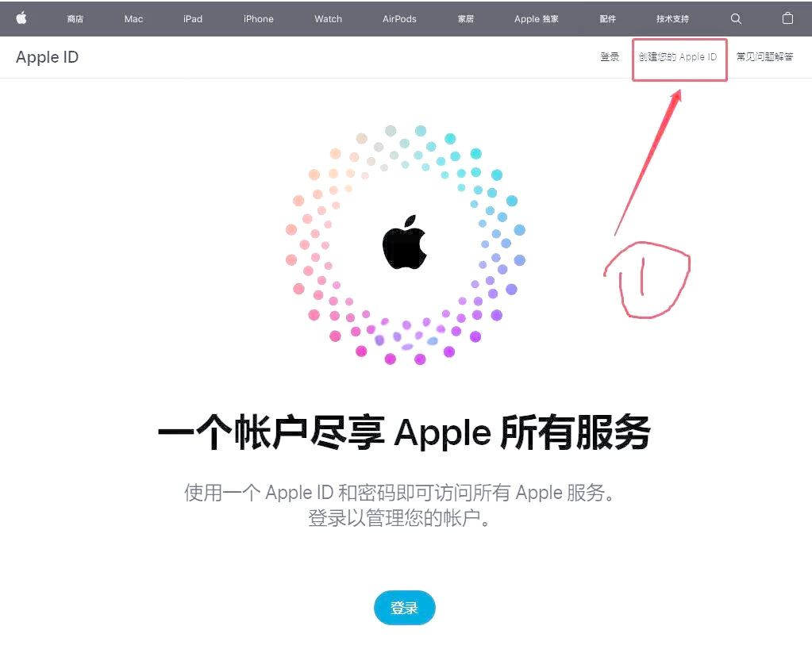Screen dimensions: 812x649
Task: Click 创建您的 Apple ID link
Action: coord(678,57)
